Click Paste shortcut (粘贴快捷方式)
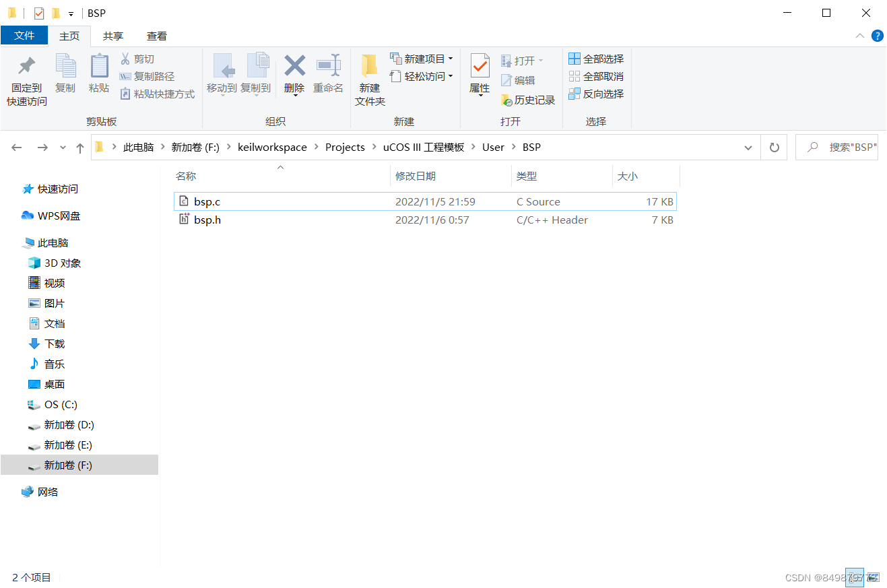Screen dimensions: 887x588 click(x=157, y=94)
